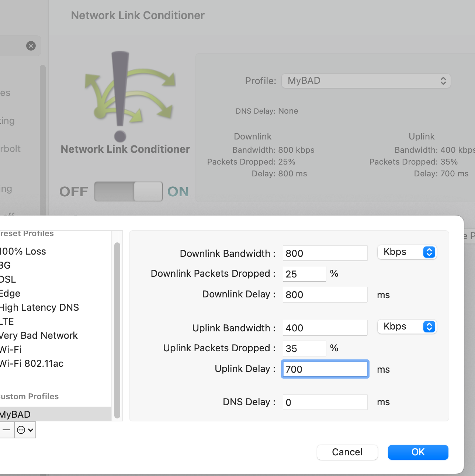Remove selected profile with the minus icon
The width and height of the screenshot is (475, 476).
[x=6, y=430]
